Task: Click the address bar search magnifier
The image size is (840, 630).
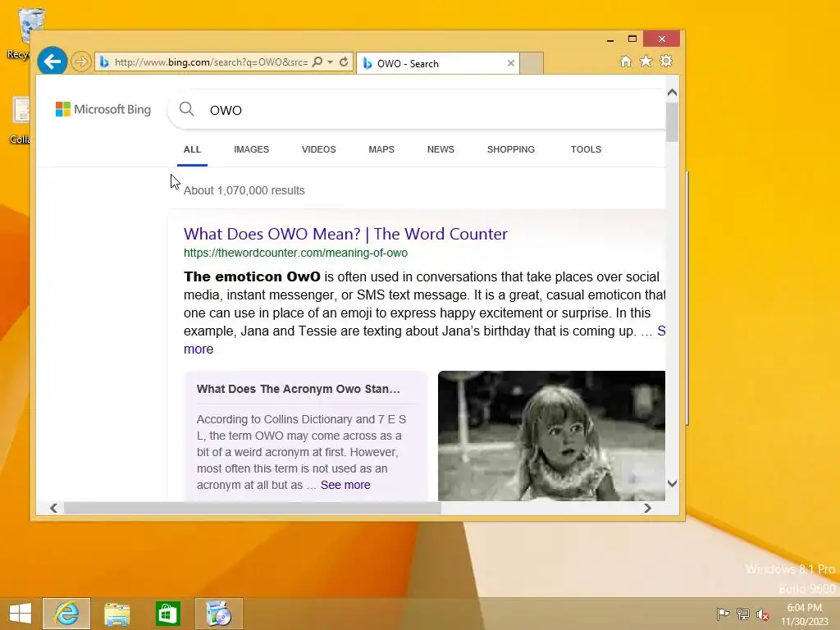Action: coord(317,62)
